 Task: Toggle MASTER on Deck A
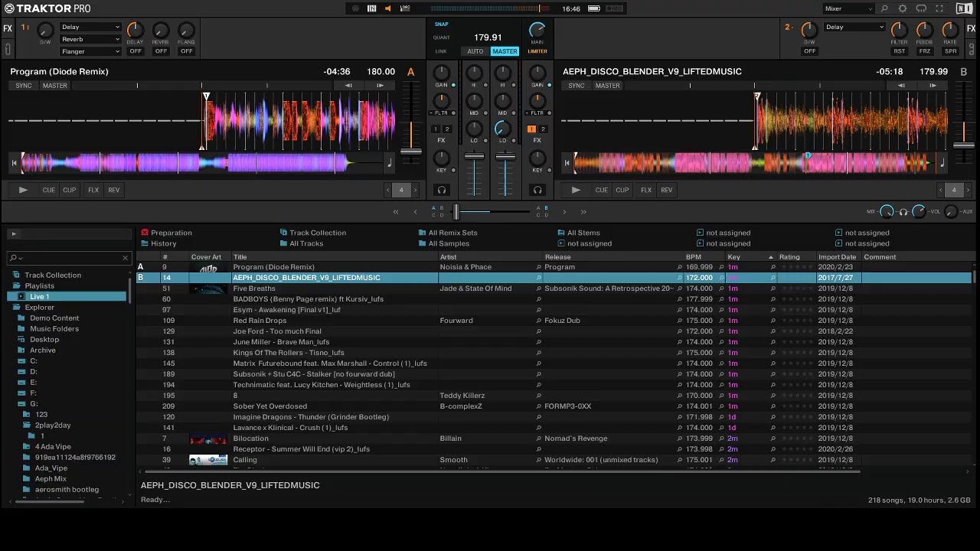tap(54, 86)
